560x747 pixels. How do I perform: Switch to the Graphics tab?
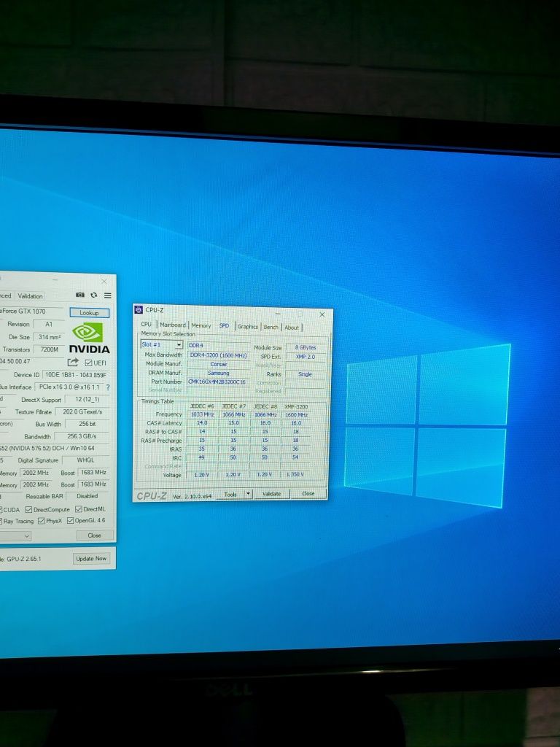(248, 326)
